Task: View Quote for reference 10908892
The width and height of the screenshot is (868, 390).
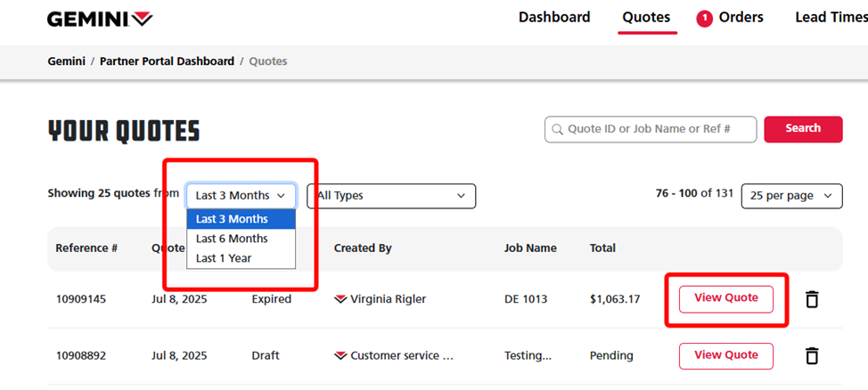Action: tap(725, 355)
